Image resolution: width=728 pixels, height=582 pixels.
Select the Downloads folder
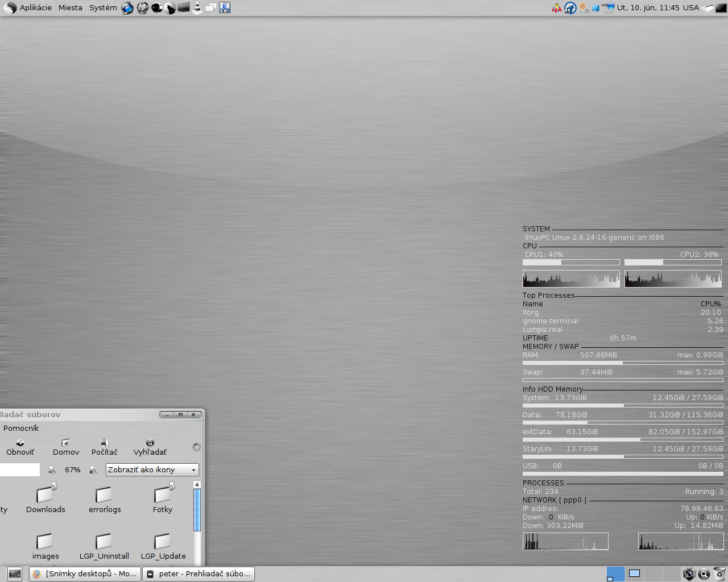click(x=45, y=498)
